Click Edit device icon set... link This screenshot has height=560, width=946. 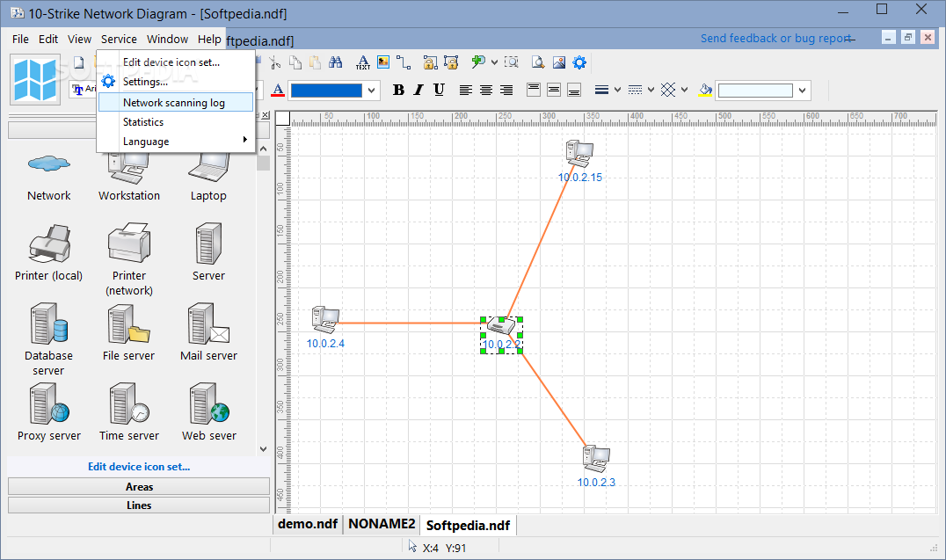click(139, 467)
